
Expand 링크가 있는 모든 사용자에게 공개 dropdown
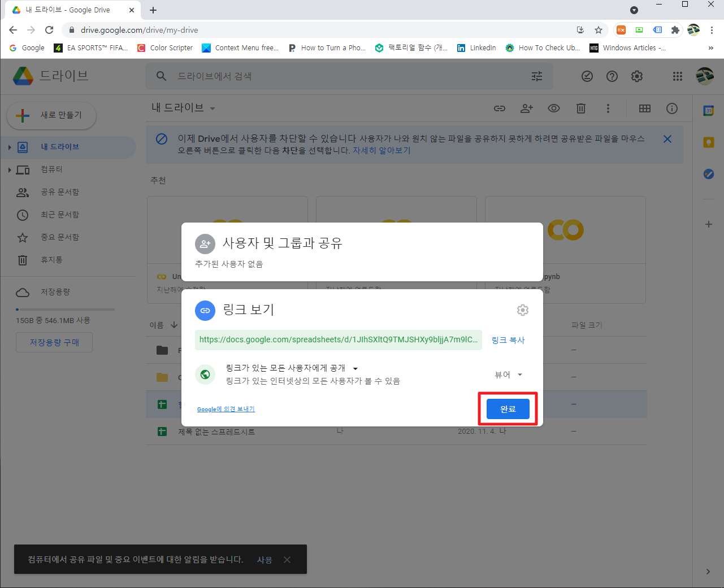292,368
